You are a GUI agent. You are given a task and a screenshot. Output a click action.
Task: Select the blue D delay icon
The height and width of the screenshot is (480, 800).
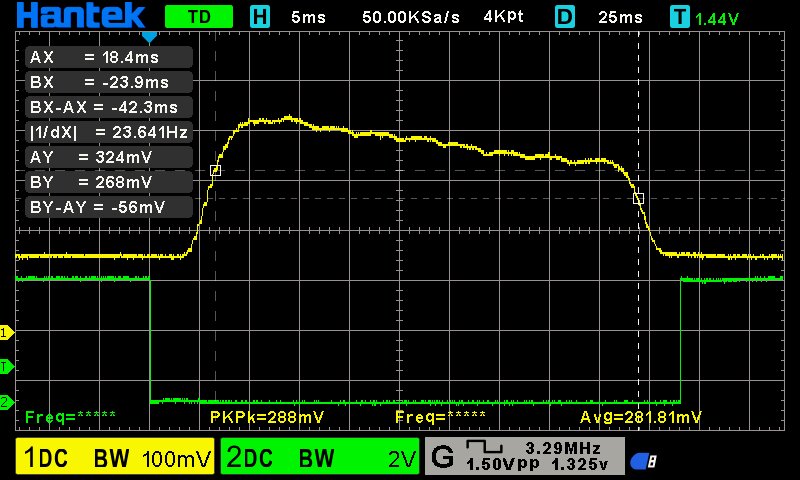pyautogui.click(x=565, y=17)
